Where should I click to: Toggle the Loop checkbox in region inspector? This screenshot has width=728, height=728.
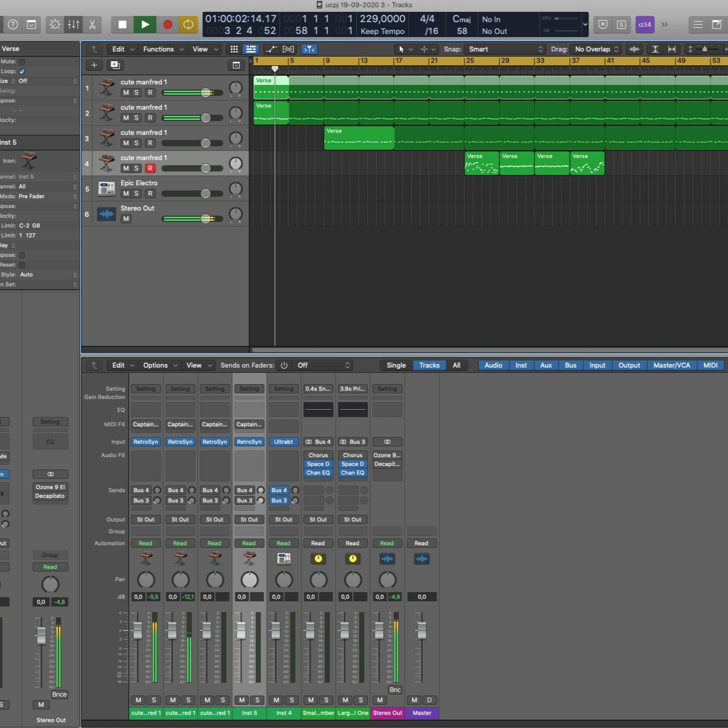click(22, 71)
